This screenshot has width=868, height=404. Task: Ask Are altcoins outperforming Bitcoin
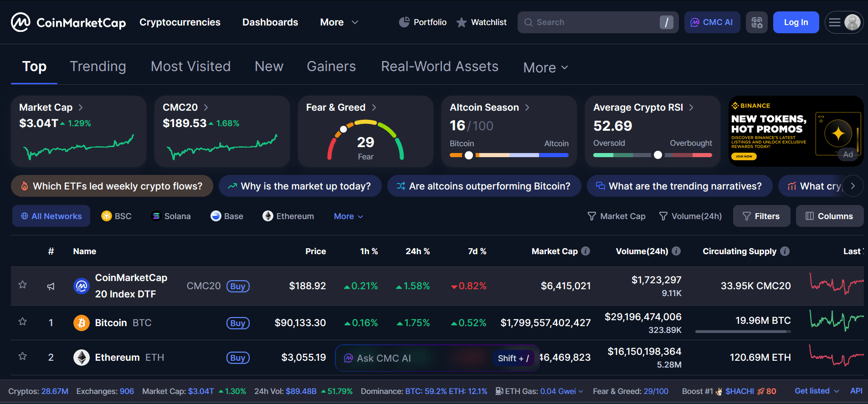click(484, 186)
